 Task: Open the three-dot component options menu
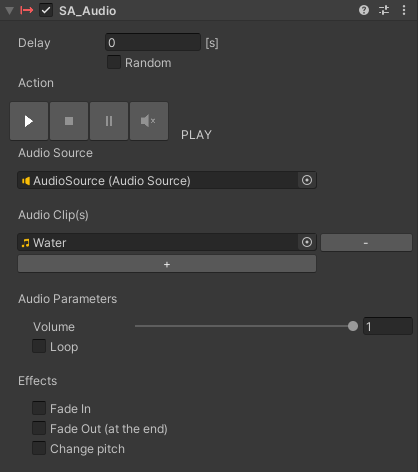tap(404, 10)
